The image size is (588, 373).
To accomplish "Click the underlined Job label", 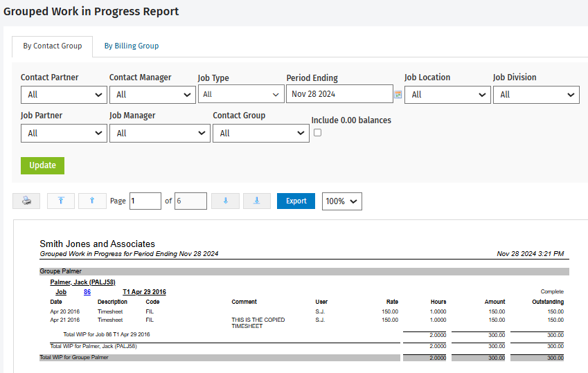I will coord(61,292).
